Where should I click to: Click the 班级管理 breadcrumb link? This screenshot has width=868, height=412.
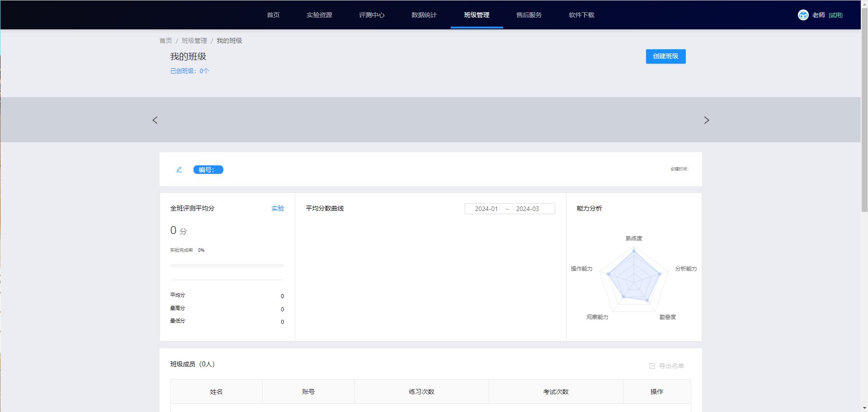[x=194, y=41]
